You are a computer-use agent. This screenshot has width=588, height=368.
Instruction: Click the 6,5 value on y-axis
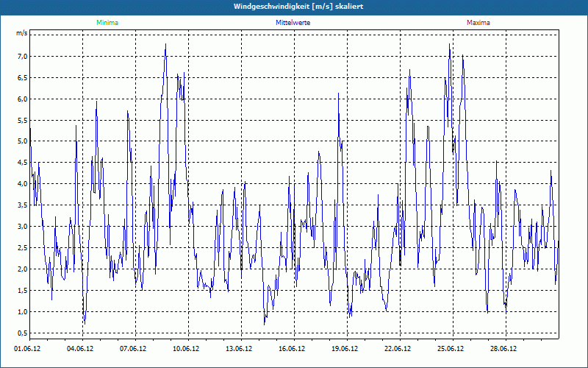click(x=23, y=78)
